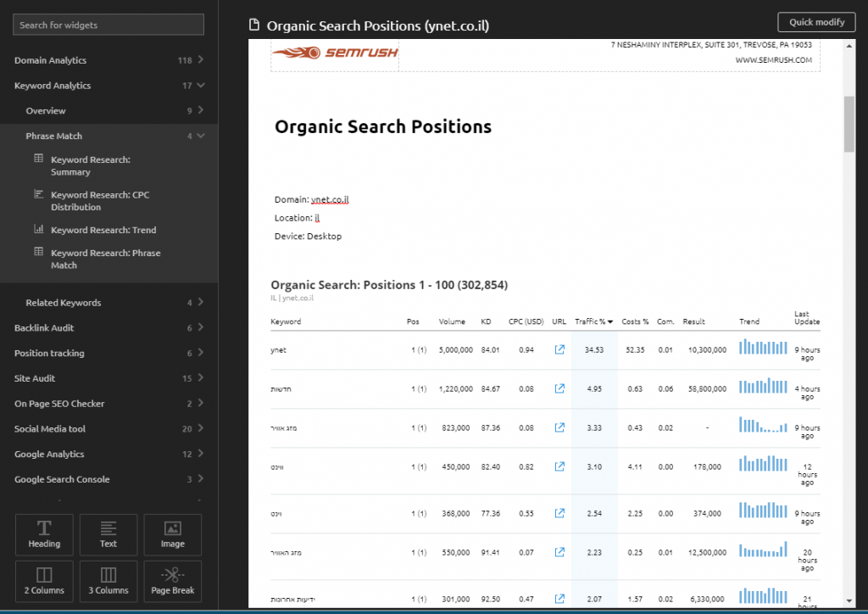The image size is (868, 614).
Task: Click the Device: Desktop line
Action: [308, 236]
